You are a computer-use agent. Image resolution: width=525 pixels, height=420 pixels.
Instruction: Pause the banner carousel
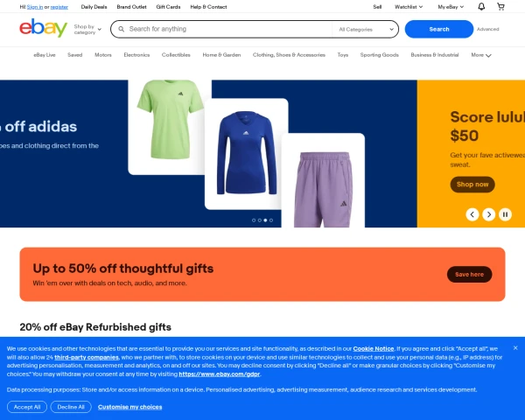pos(505,214)
